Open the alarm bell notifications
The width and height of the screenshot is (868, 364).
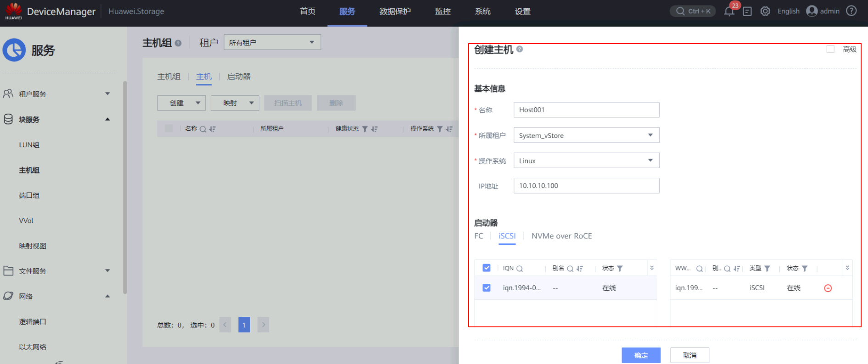coord(729,11)
